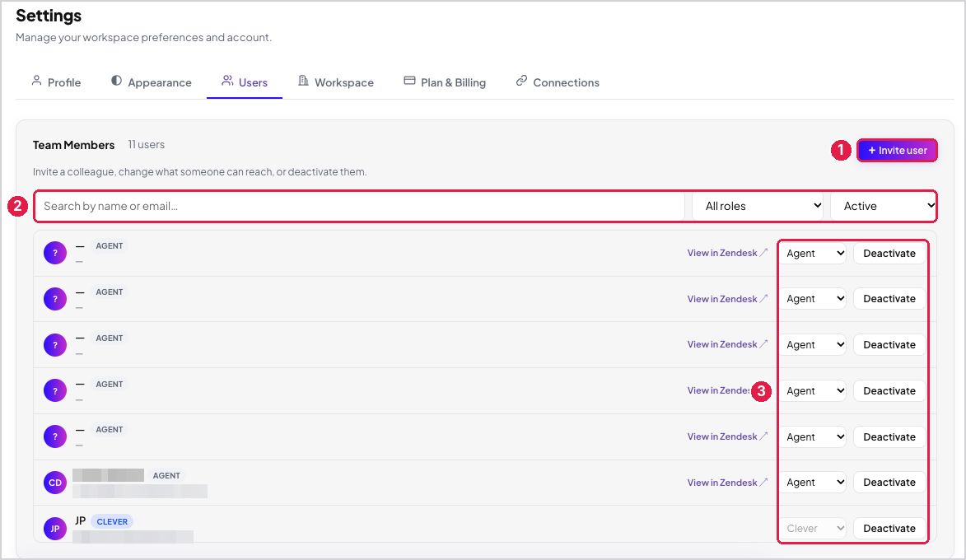Switch to the Appearance tab
This screenshot has height=560, width=966.
(x=152, y=82)
